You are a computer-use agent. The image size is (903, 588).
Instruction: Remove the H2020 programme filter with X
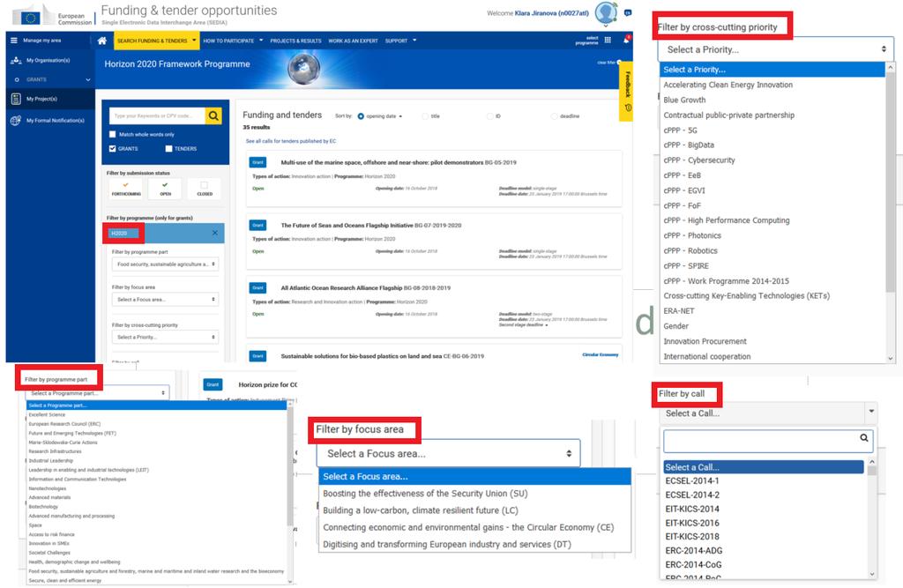(215, 234)
